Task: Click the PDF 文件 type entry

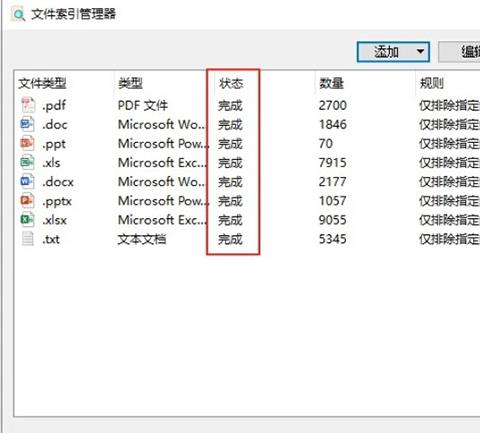Action: pos(143,105)
